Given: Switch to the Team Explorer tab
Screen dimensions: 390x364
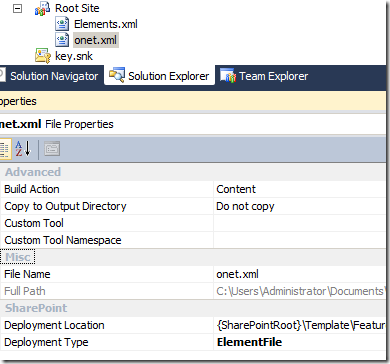Looking at the screenshot, I should (264, 76).
